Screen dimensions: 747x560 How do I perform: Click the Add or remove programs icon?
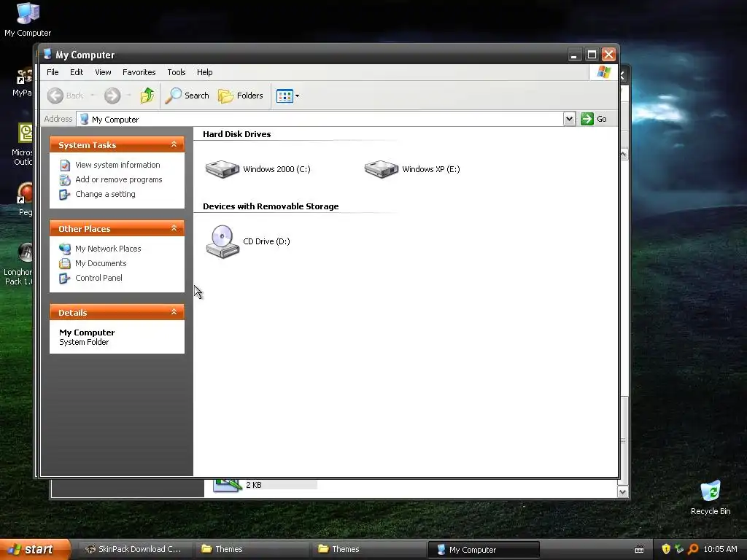click(65, 180)
